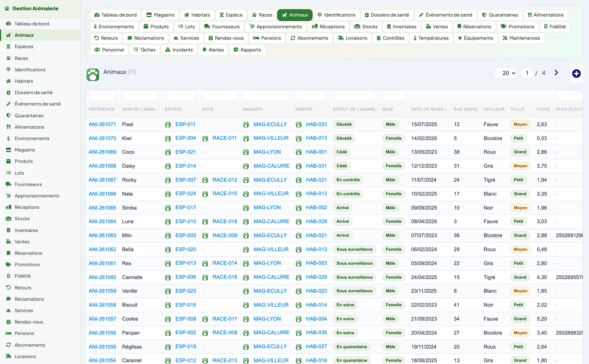Viewport: 589px width, 364px height.
Task: Click the page number input field
Action: 527,73
